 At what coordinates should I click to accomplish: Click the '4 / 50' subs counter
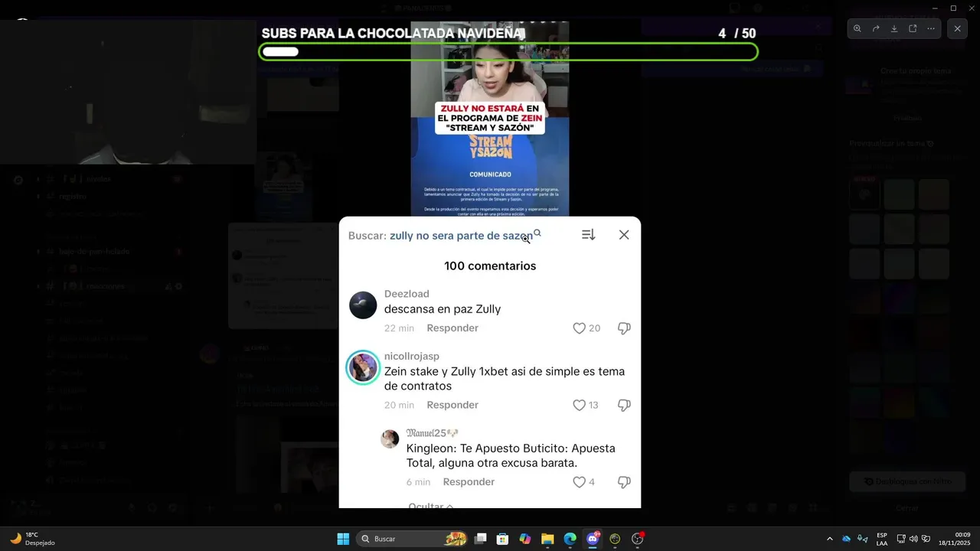(737, 34)
